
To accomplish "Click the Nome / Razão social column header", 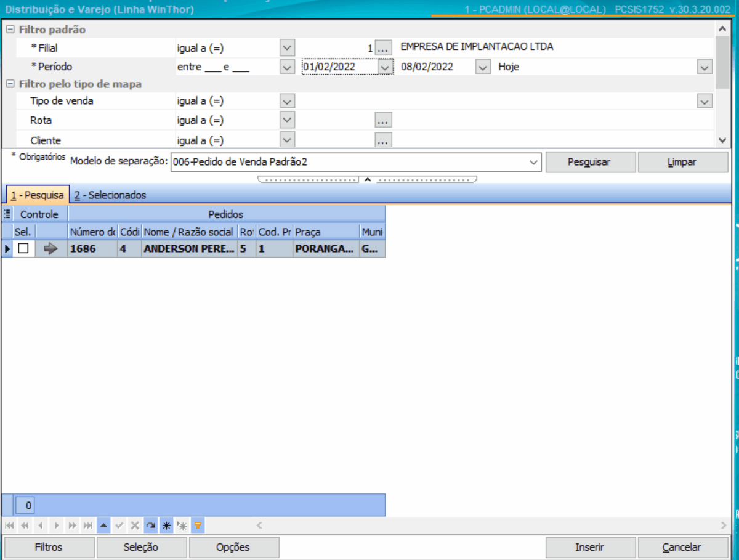I will pyautogui.click(x=189, y=232).
